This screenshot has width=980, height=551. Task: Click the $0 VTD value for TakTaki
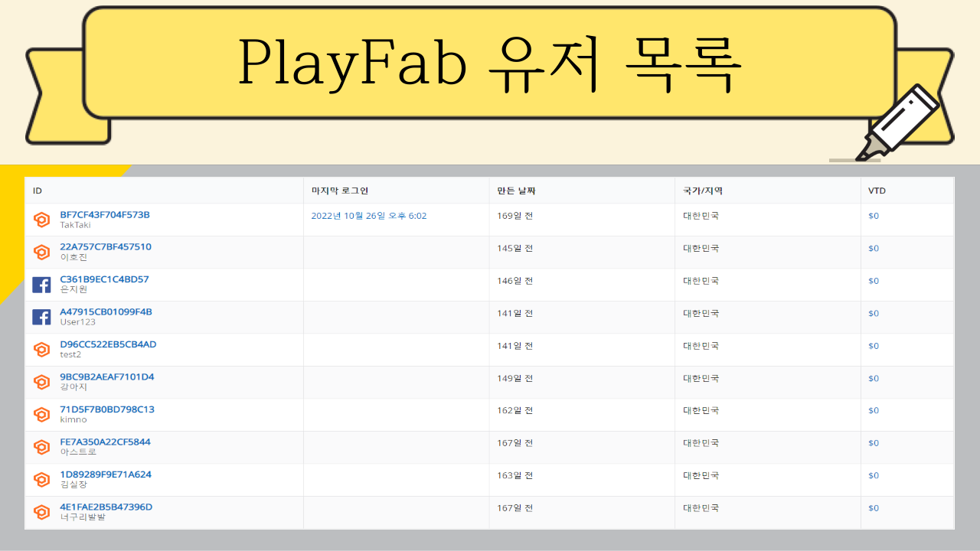click(x=874, y=216)
